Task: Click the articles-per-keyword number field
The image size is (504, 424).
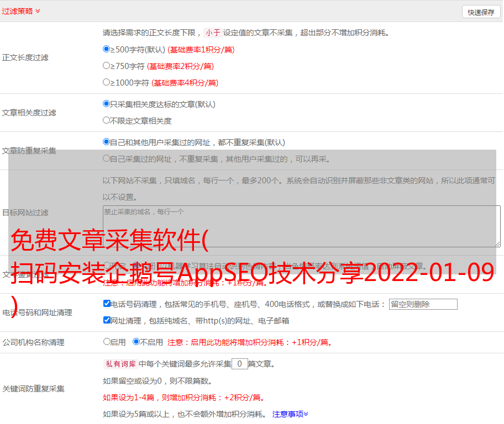Action: point(239,364)
